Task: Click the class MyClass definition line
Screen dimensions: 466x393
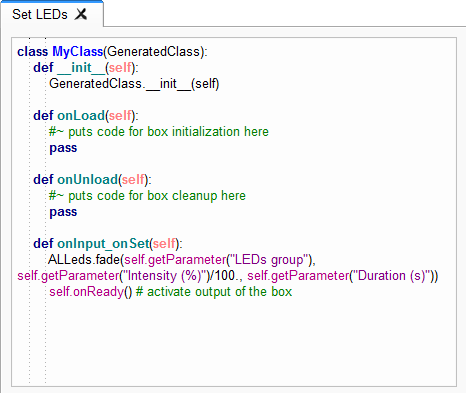Action: click(x=112, y=52)
